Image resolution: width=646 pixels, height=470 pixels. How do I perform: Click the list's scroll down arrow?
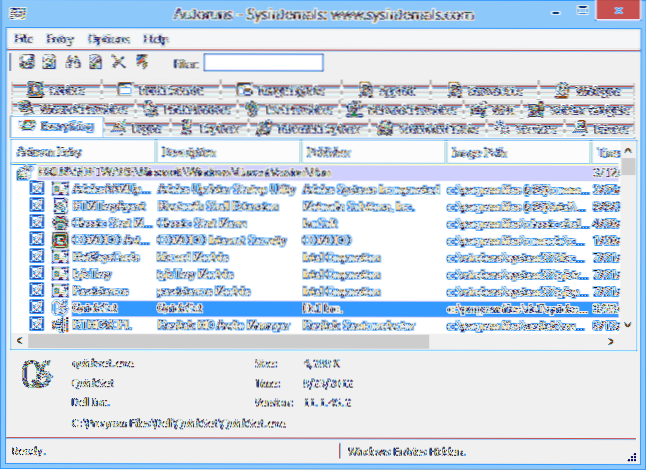(x=627, y=324)
